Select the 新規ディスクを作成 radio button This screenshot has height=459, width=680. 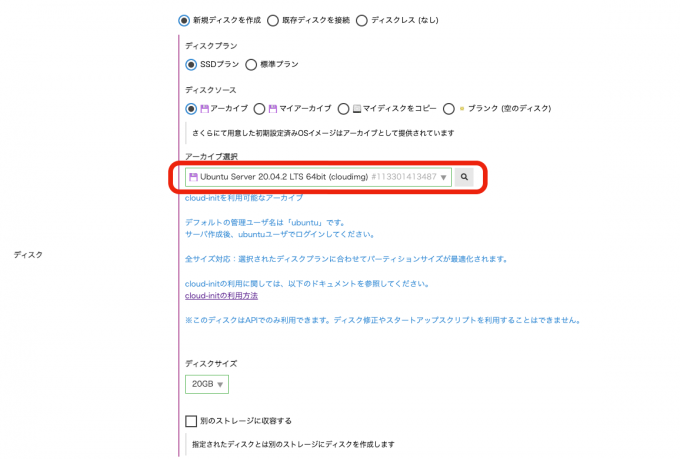pyautogui.click(x=184, y=20)
